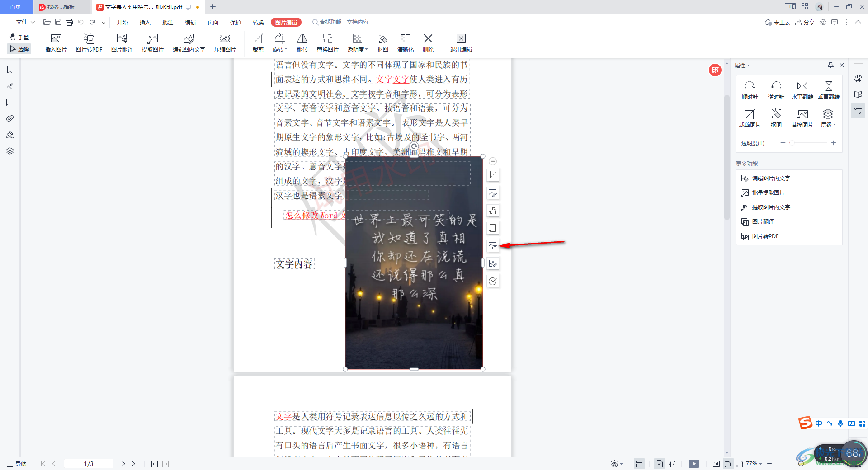The image size is (868, 470).
Task: Rotate clockwise with 顺时针 in properties panel
Action: tap(750, 90)
